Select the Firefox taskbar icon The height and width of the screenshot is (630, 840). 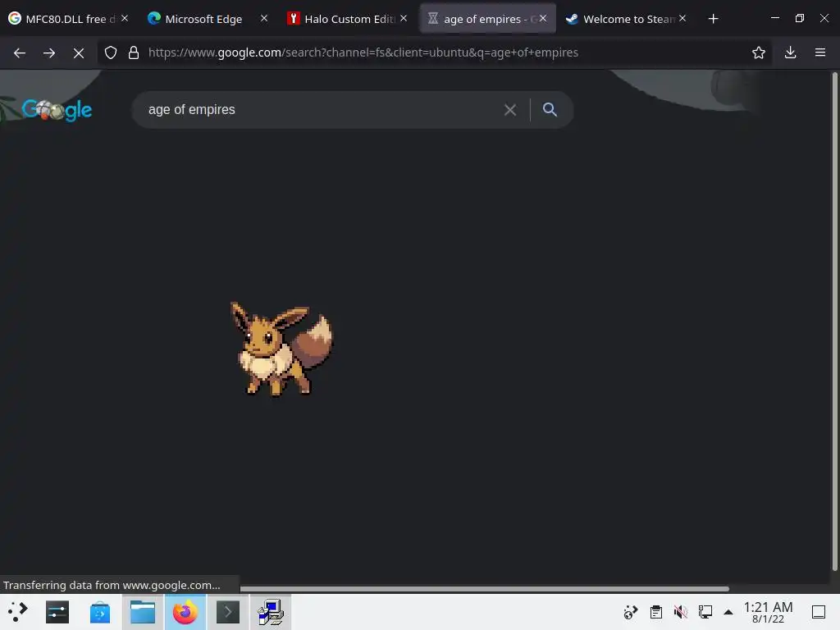[185, 612]
